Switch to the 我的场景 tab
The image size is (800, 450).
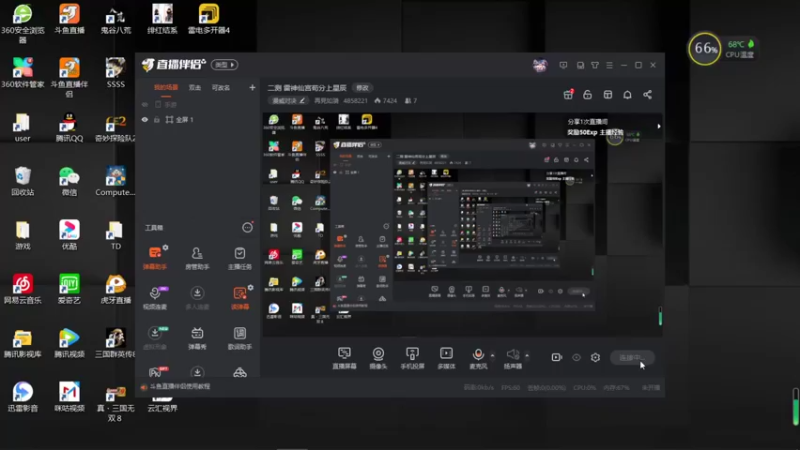(x=166, y=88)
